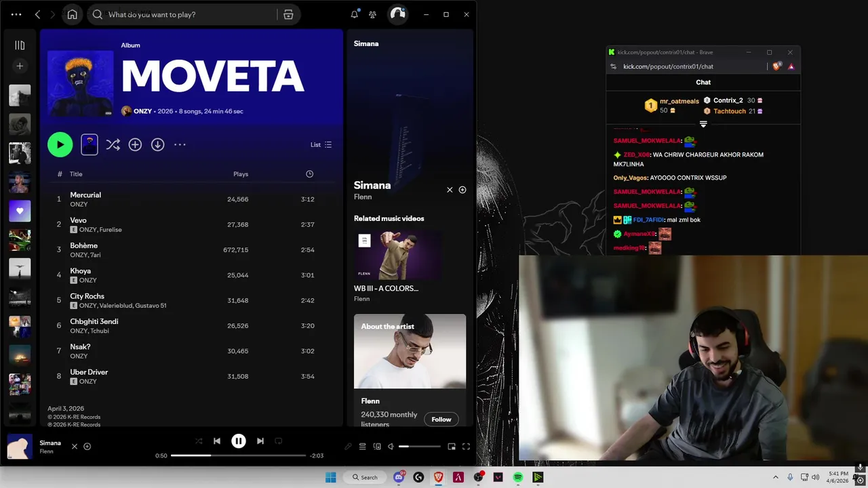The image size is (868, 488).
Task: Open the List view dropdown
Action: point(321,144)
